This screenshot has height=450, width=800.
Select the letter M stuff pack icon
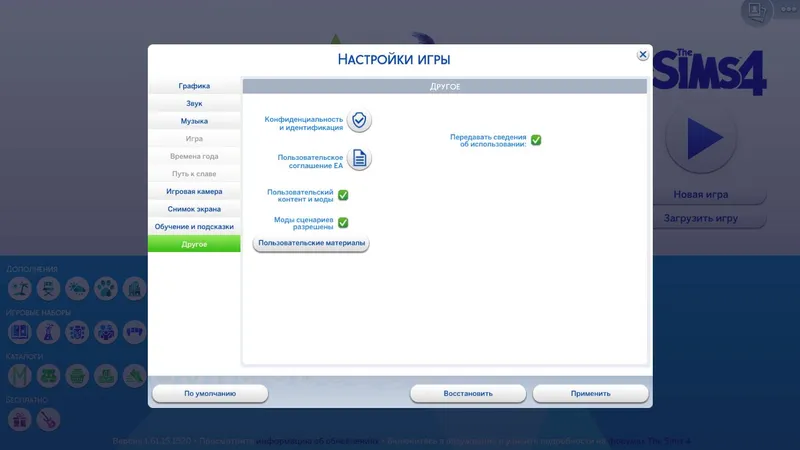(x=20, y=376)
